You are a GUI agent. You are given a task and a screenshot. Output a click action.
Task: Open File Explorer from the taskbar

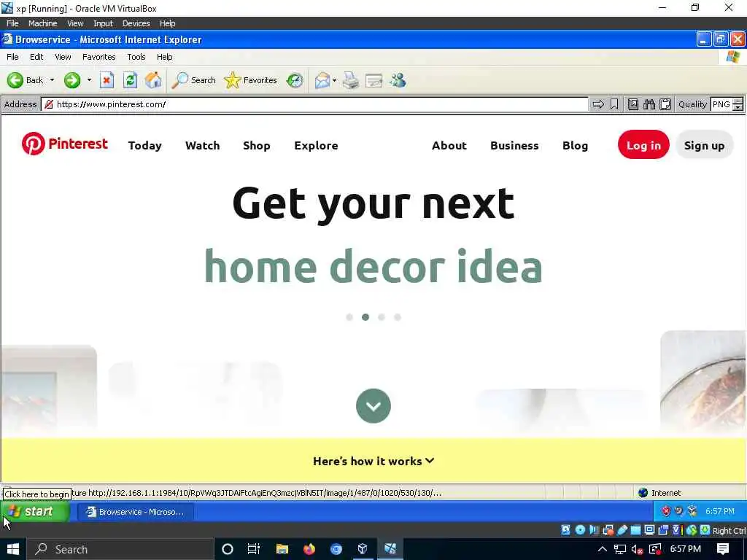coord(282,549)
